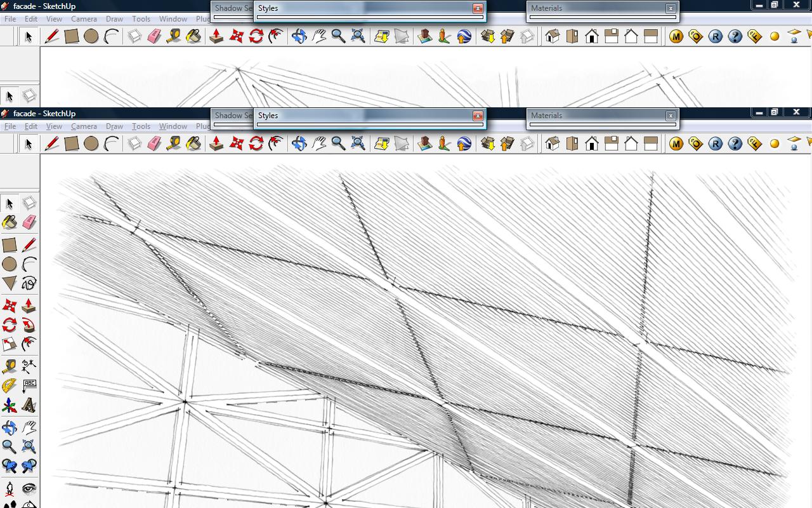Switch to the Iso camera view
Viewport: 812px width, 508px height.
click(x=553, y=144)
